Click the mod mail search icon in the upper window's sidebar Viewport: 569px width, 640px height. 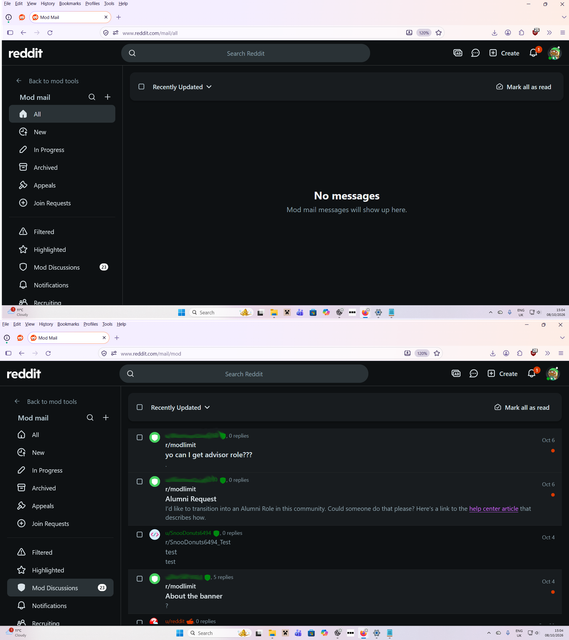pyautogui.click(x=92, y=97)
